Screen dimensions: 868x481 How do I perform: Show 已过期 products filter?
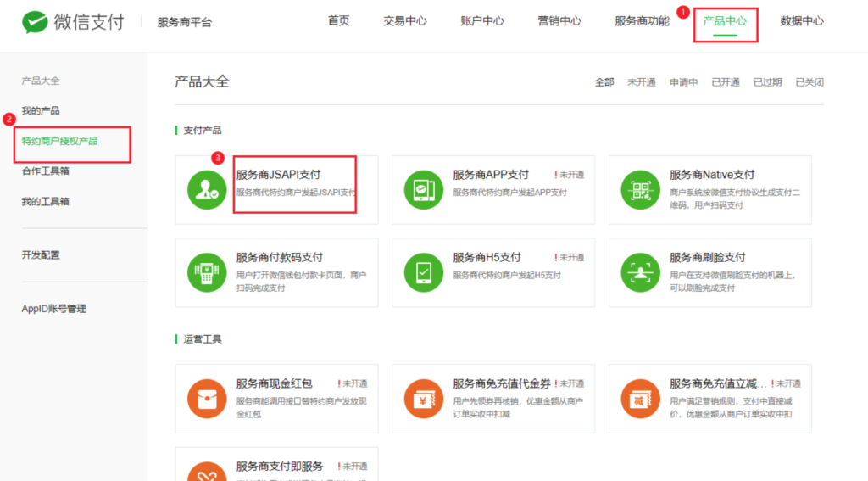[767, 82]
